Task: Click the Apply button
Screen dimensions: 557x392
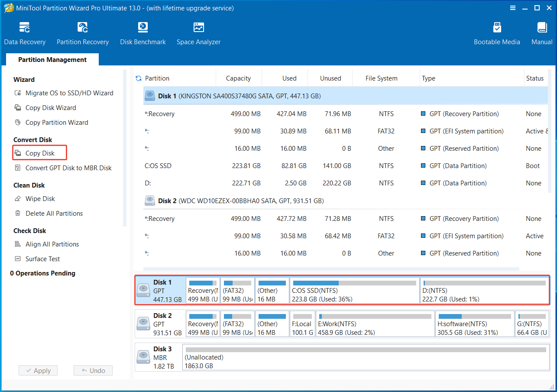Action: pyautogui.click(x=38, y=370)
